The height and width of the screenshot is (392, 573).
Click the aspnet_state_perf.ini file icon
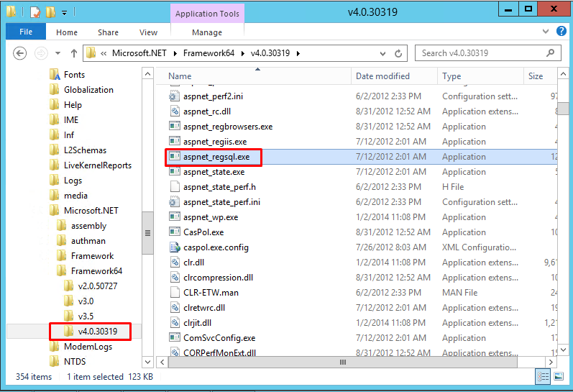tap(175, 202)
